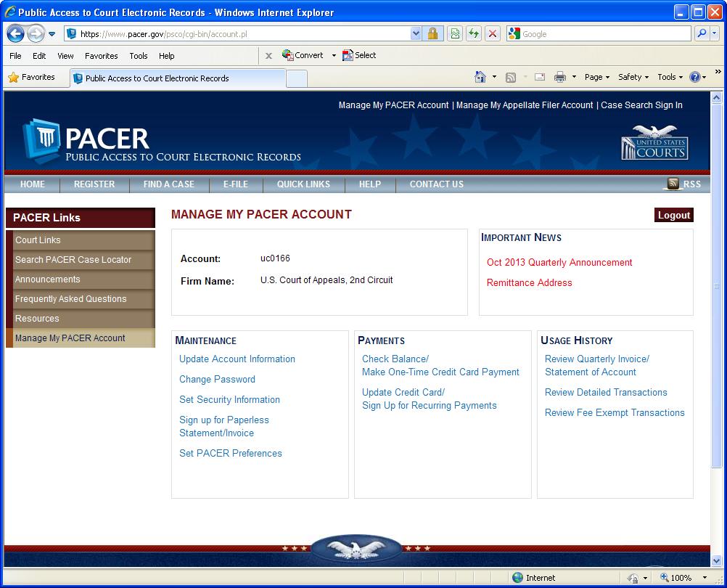Open Oct 2013 Quarterly Announcement link

coord(559,263)
